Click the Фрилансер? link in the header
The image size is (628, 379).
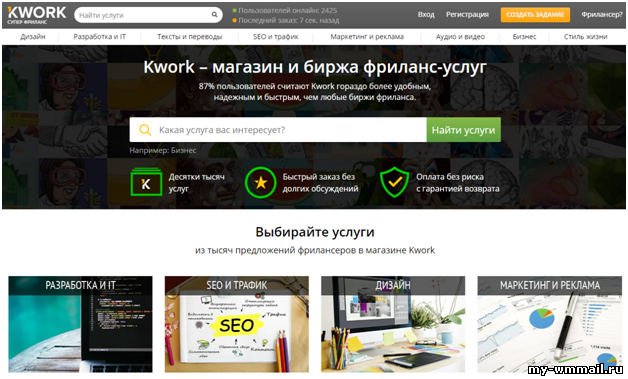click(602, 14)
